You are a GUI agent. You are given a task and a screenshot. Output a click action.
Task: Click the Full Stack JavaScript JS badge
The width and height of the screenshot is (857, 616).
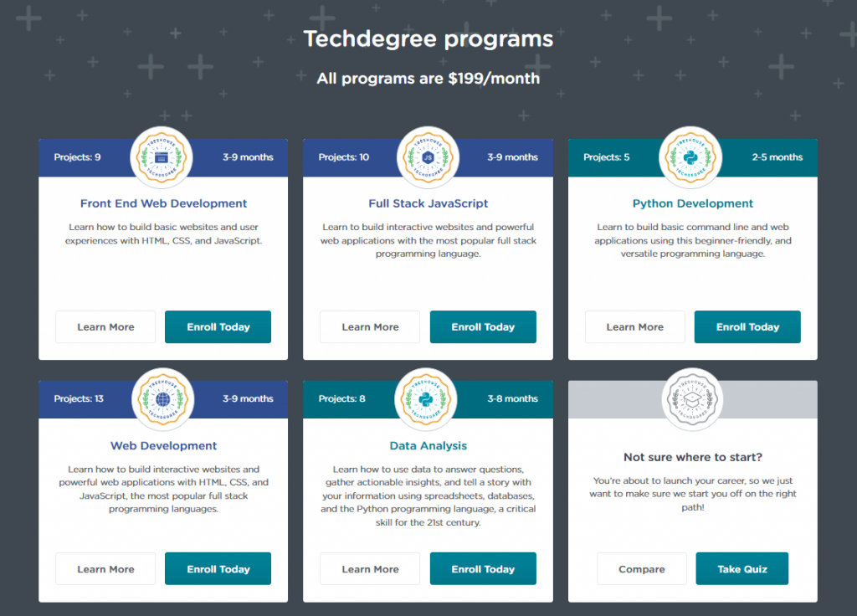pos(428,157)
